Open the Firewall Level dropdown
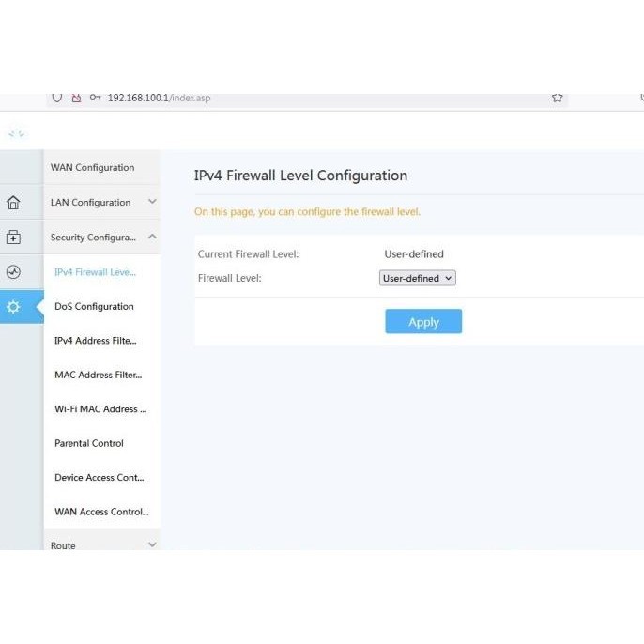 point(417,279)
